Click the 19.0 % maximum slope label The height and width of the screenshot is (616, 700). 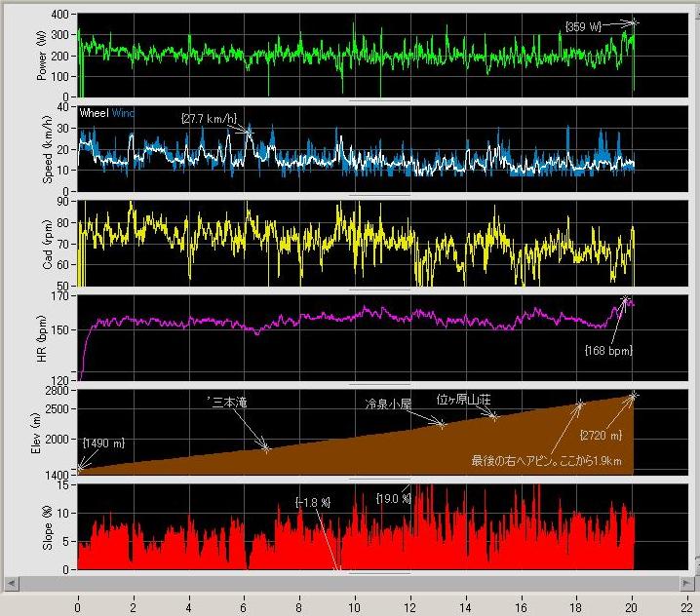(x=395, y=498)
